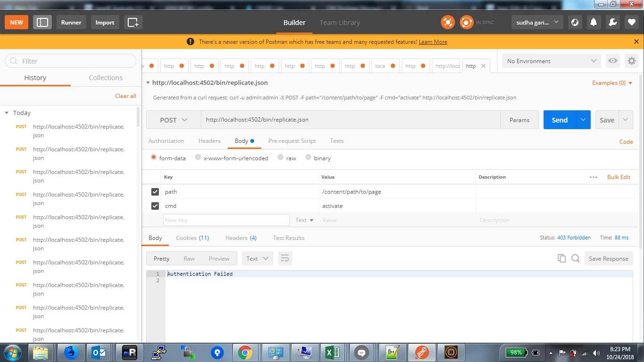Open the Authorization tab
The height and width of the screenshot is (362, 644).
click(166, 141)
